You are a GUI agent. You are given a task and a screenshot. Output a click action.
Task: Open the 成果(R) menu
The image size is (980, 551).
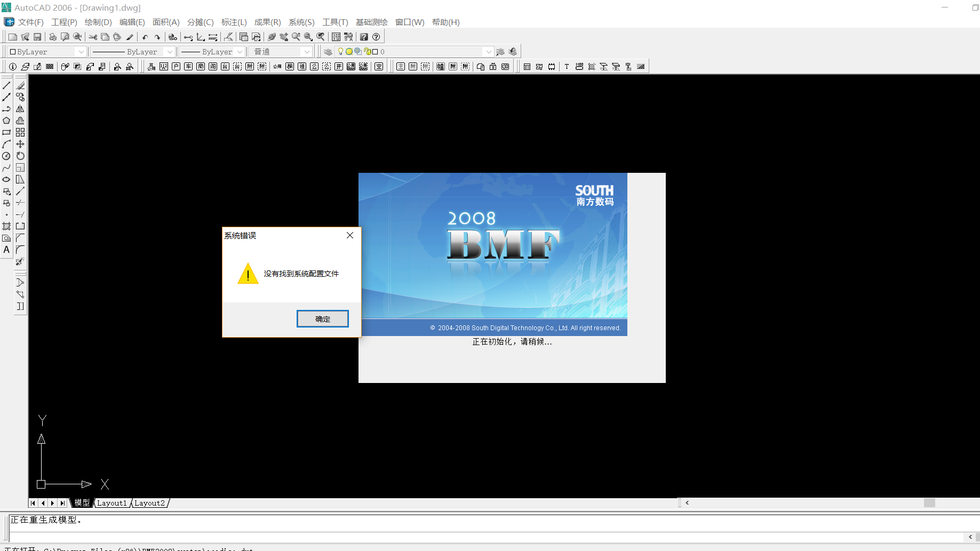[x=267, y=22]
